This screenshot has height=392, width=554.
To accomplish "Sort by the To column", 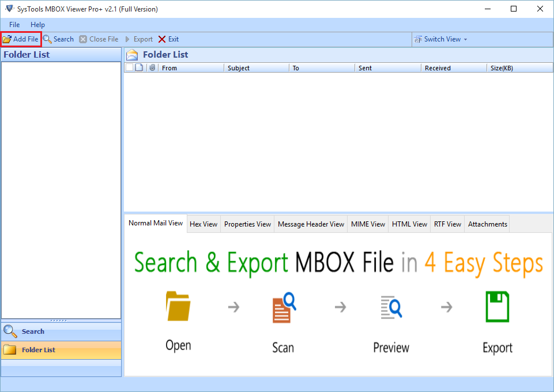I will click(x=322, y=68).
